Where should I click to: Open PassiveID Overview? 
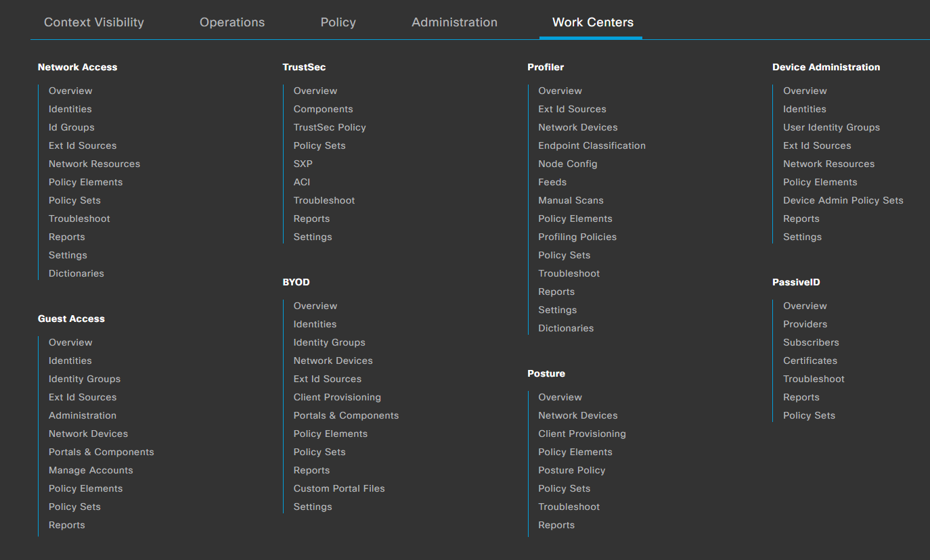tap(805, 306)
